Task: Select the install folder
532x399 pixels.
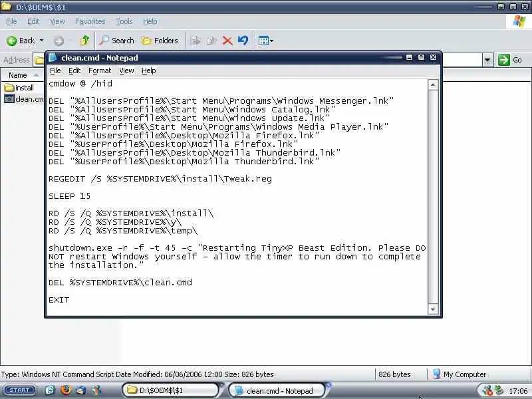Action: pos(19,88)
